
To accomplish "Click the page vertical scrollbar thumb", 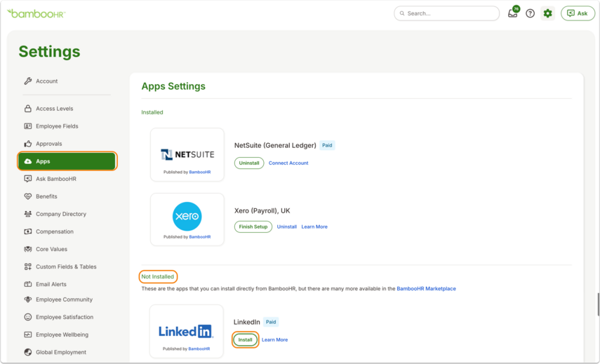I will [x=598, y=304].
